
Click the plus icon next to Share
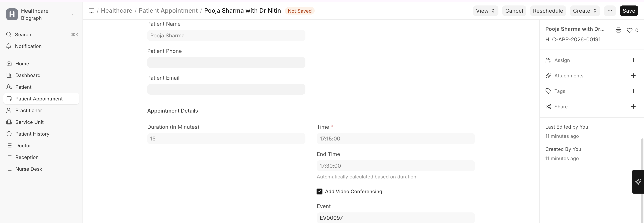[x=633, y=107]
